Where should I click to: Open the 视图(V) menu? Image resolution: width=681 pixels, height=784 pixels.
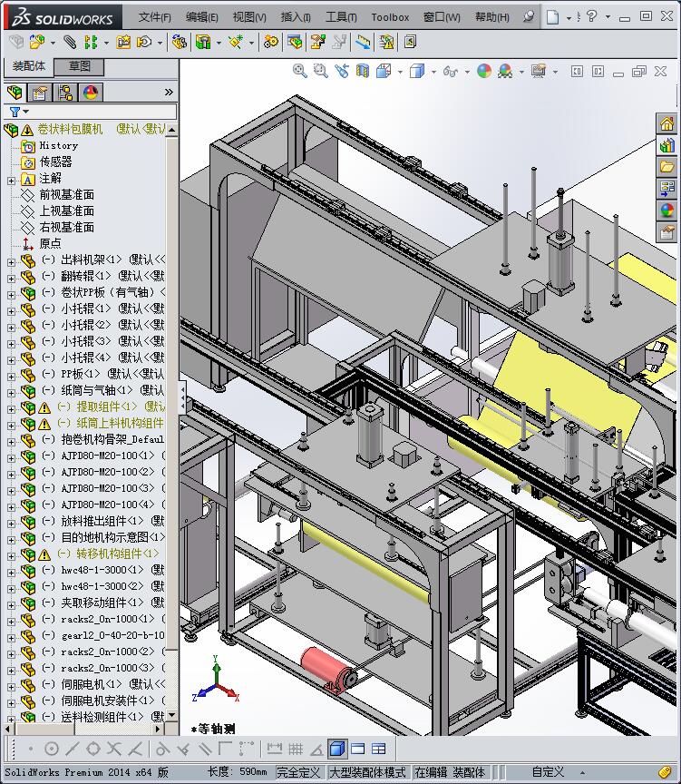[249, 17]
